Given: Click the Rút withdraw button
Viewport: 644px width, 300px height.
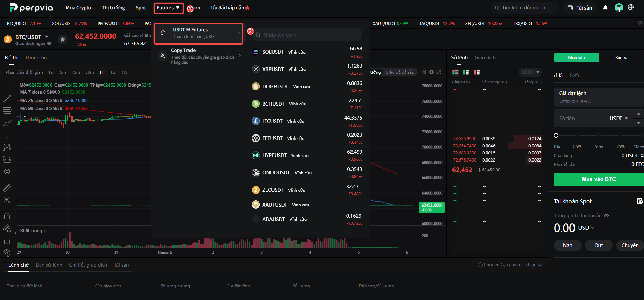Looking at the screenshot, I should (599, 245).
